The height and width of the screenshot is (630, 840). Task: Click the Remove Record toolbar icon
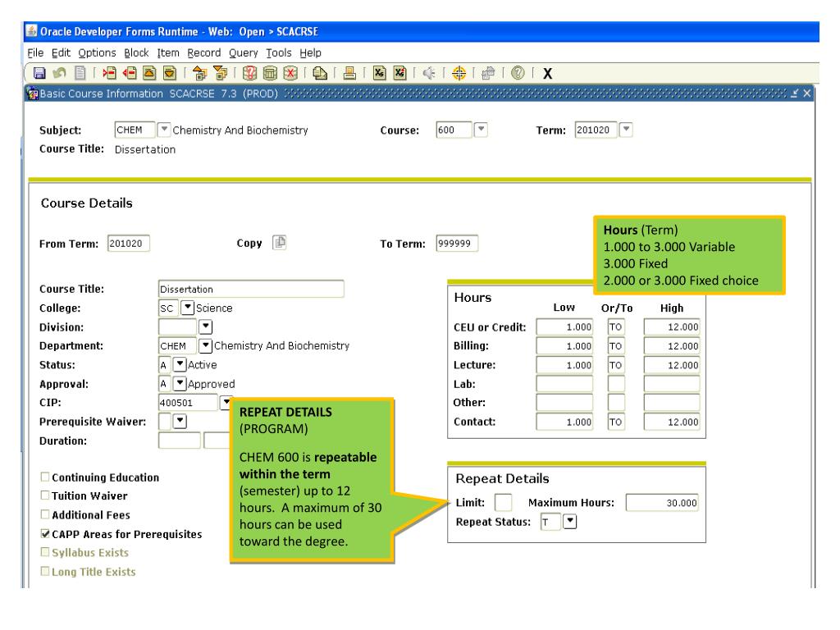129,73
